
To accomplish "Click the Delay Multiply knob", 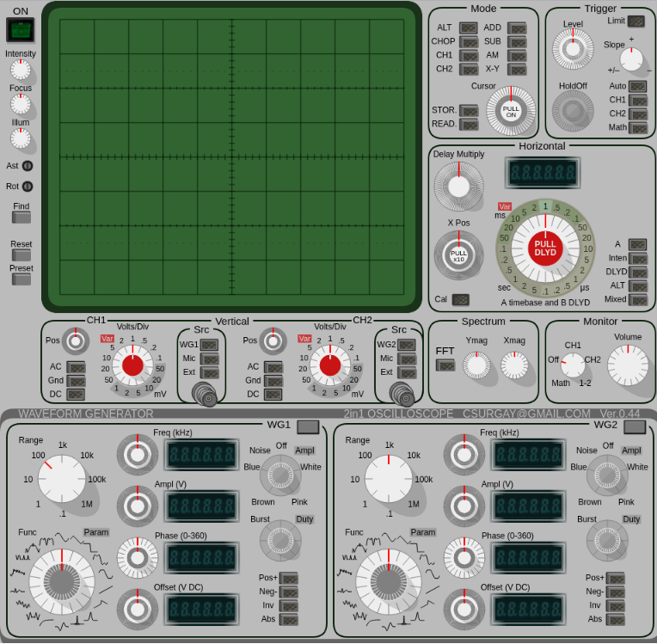I will (x=458, y=187).
